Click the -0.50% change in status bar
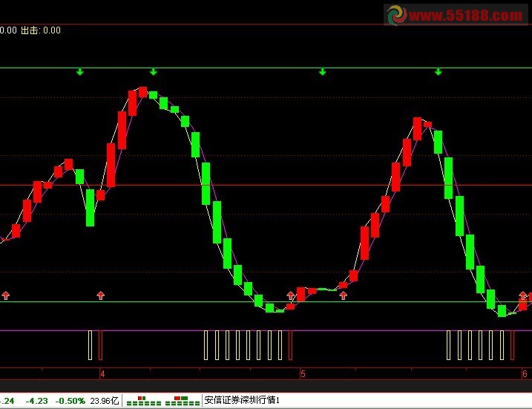This screenshot has width=532, height=409. [x=70, y=401]
